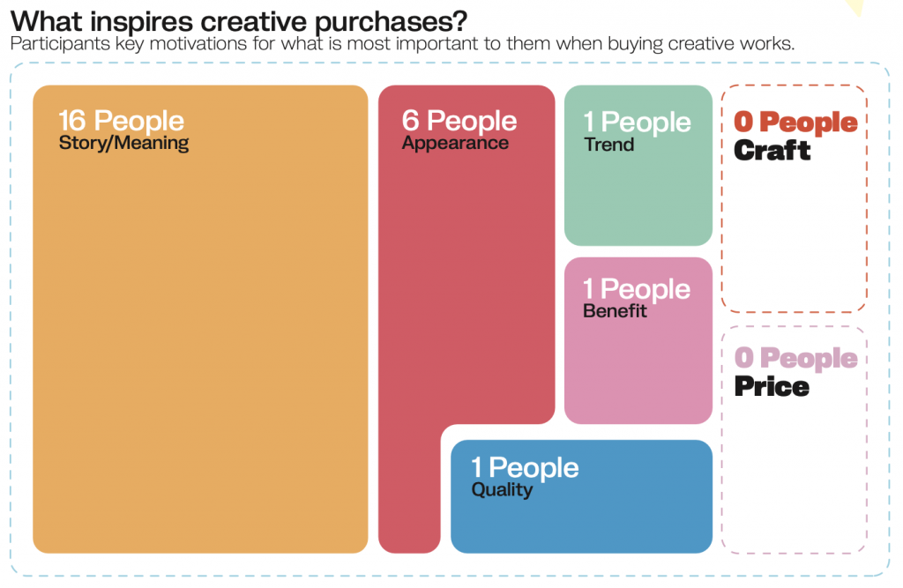Click the pink '0 People' Price count
903x588 pixels.
[796, 358]
